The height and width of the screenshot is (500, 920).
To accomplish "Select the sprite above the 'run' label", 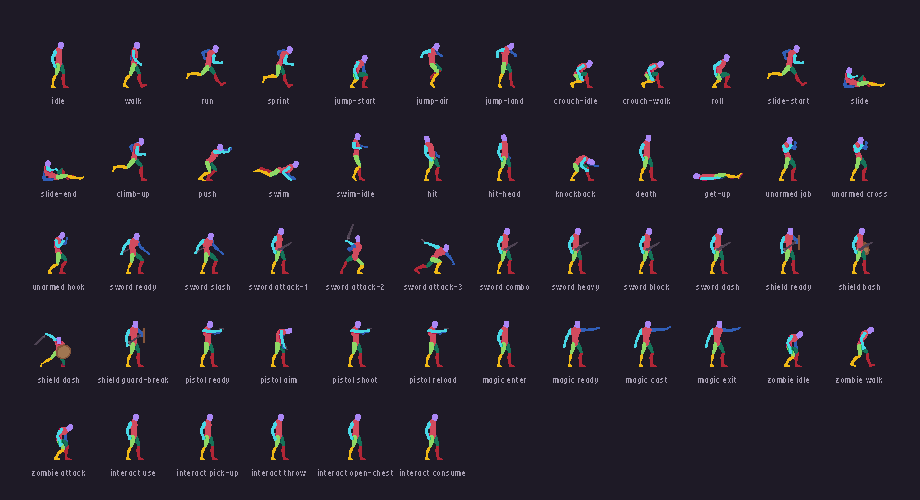I will pos(207,66).
